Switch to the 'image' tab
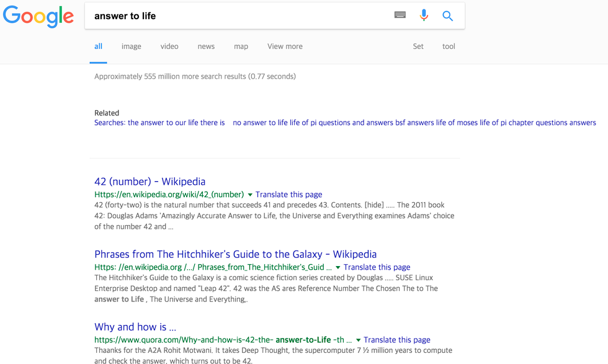The height and width of the screenshot is (364, 608). pos(131,47)
